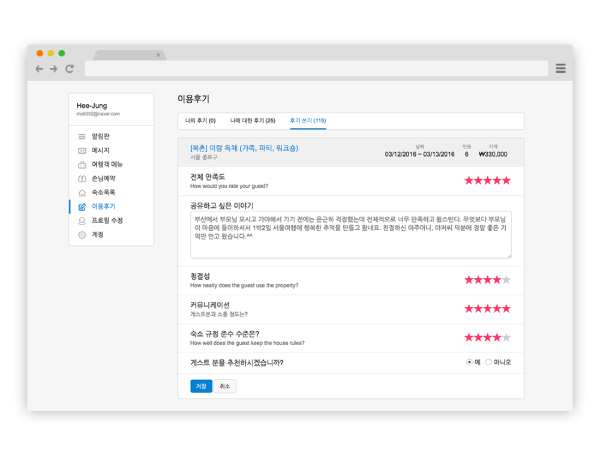Open 여행객 메뉴 via its suitcase icon

[x=82, y=165]
